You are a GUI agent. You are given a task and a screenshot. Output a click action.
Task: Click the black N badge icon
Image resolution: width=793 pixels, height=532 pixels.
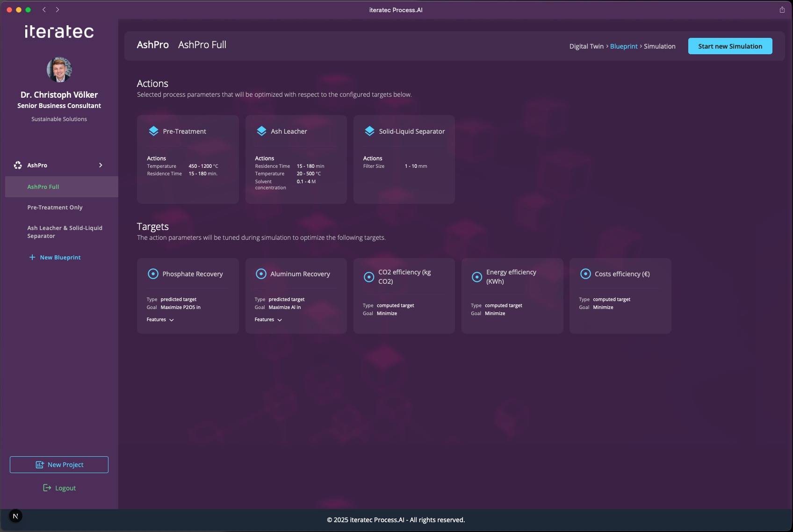[x=15, y=516]
